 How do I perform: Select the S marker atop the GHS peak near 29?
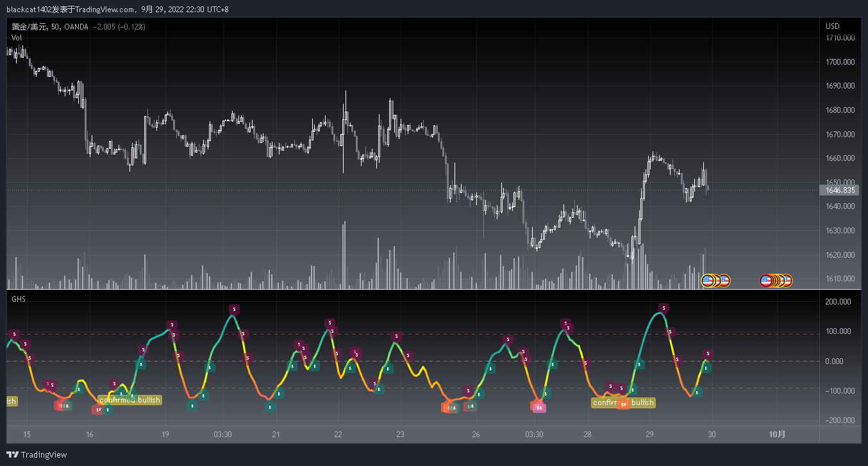click(x=664, y=308)
